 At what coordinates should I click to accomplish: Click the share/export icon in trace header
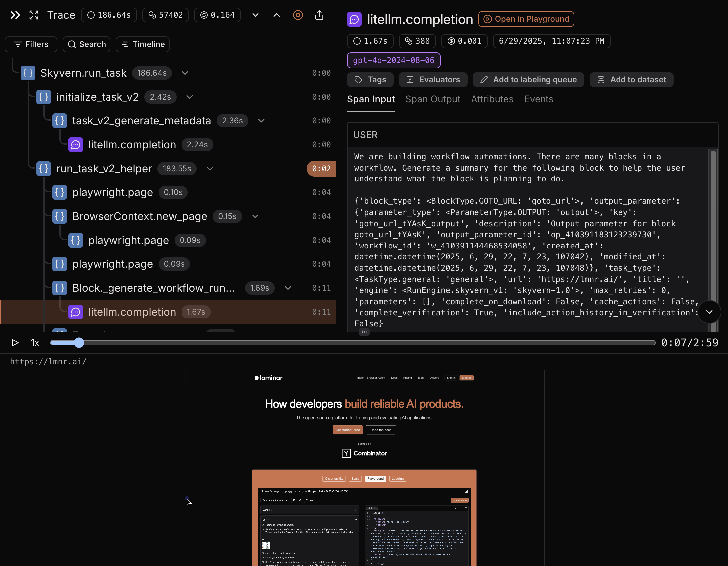click(x=319, y=15)
